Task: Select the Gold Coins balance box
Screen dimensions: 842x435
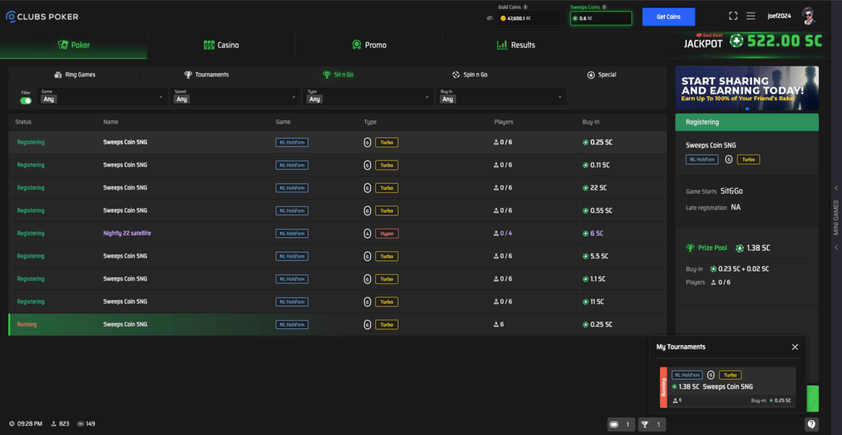Action: [x=529, y=18]
